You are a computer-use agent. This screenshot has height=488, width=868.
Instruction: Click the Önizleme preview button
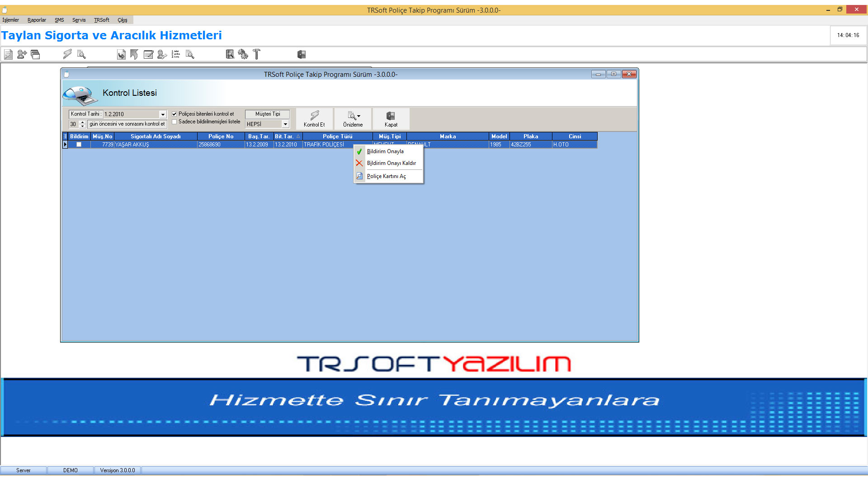353,119
